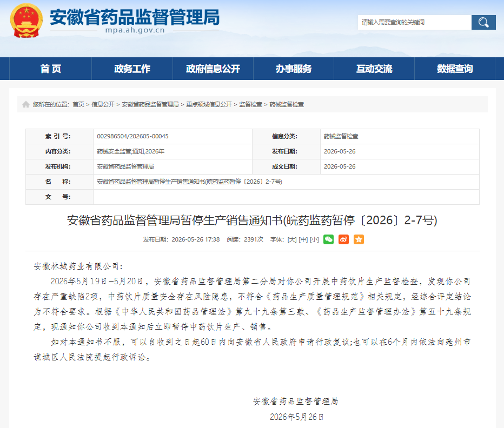
Task: Share via the red Weibo icon
Action: click(x=343, y=239)
